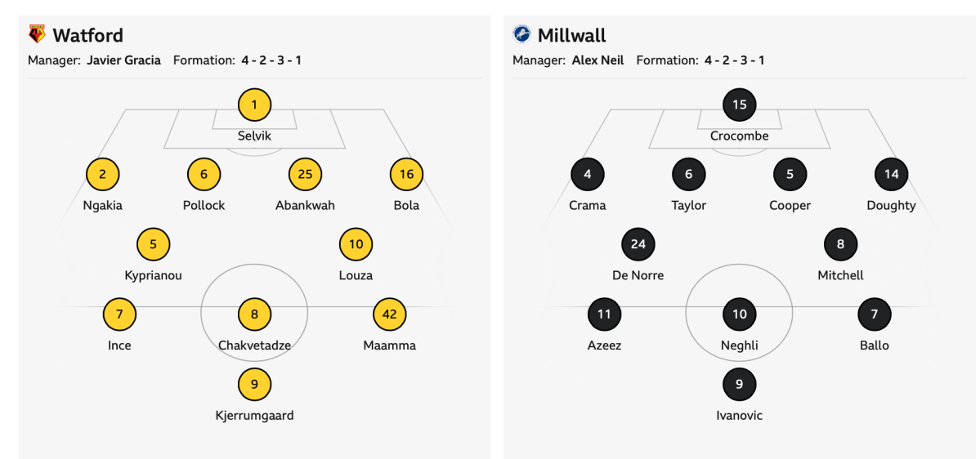Click the Watford club crest icon
The height and width of the screenshot is (459, 980).
(x=37, y=34)
